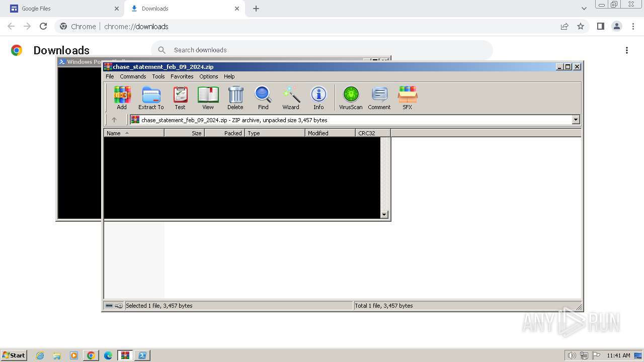Sort by Size column header
The height and width of the screenshot is (362, 644).
[x=184, y=133]
